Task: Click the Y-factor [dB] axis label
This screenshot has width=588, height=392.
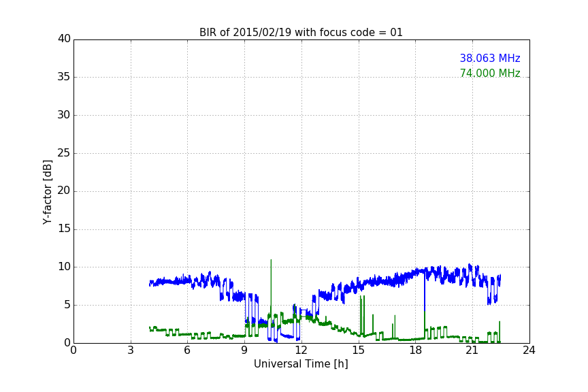Action: (47, 192)
